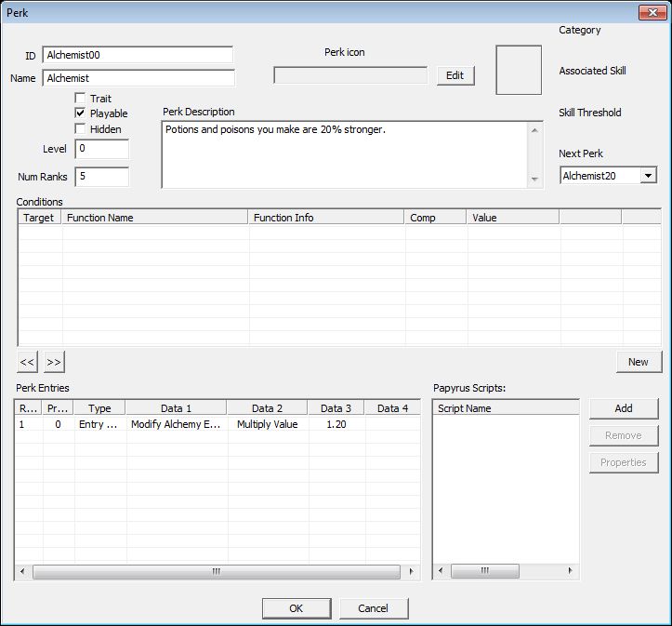Click Edit button for Perk icon

point(455,75)
